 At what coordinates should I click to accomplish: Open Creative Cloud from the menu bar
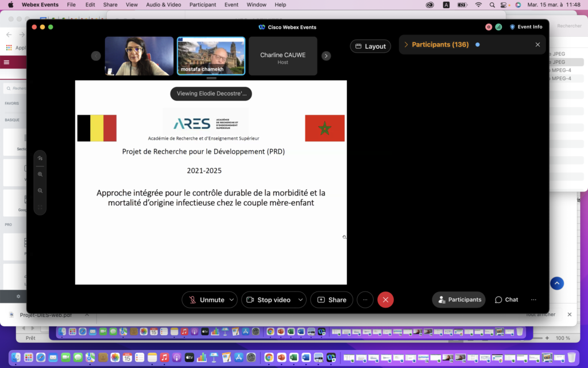pyautogui.click(x=430, y=5)
